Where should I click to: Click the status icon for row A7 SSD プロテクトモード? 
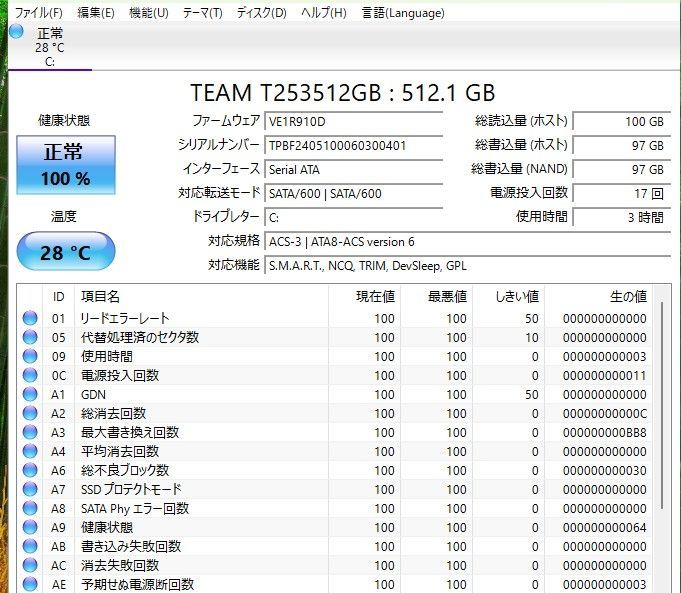[30, 489]
